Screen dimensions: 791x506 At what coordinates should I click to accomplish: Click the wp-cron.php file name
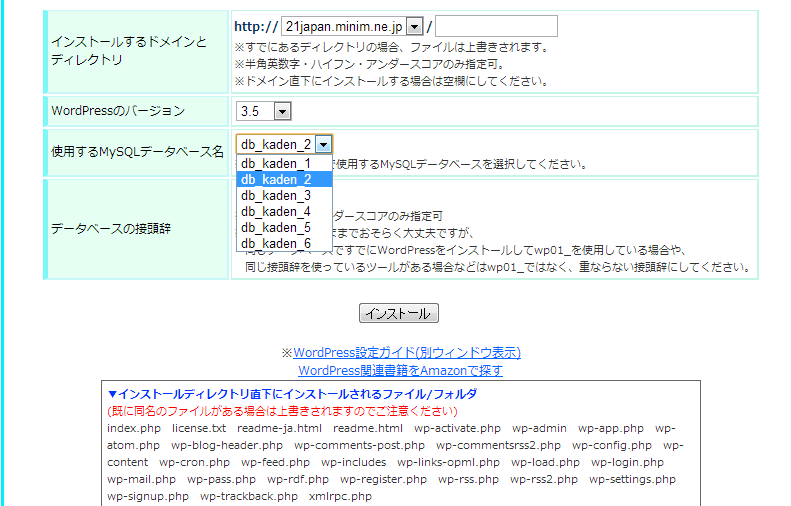click(194, 463)
